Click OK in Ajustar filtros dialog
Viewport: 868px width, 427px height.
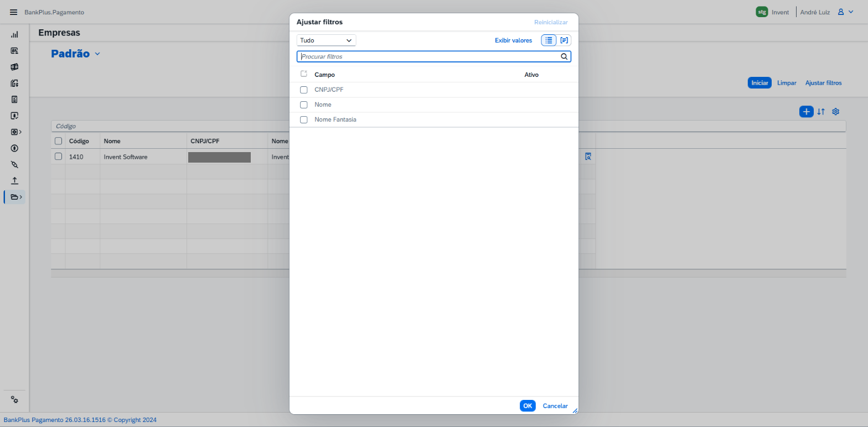528,406
